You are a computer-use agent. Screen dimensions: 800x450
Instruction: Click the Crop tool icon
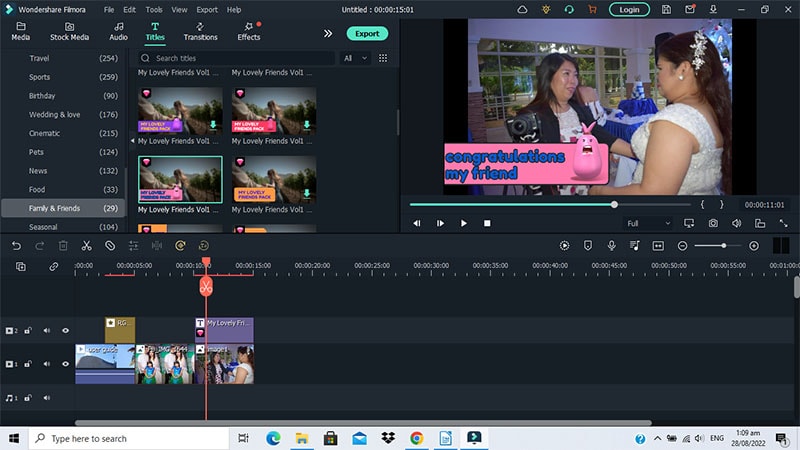[110, 246]
